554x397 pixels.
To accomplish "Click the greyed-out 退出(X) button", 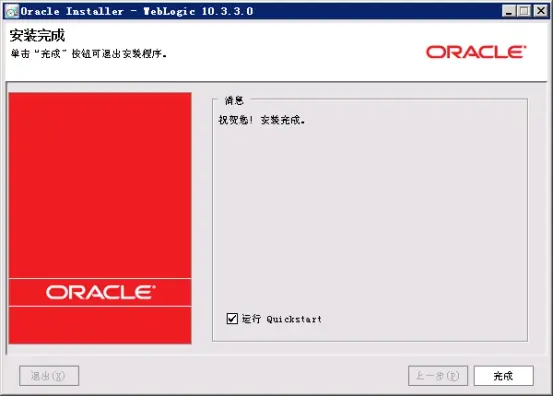I will (x=49, y=375).
